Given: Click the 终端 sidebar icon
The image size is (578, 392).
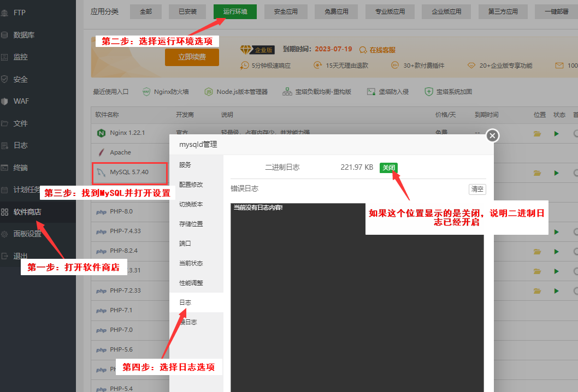Looking at the screenshot, I should click(x=4, y=168).
